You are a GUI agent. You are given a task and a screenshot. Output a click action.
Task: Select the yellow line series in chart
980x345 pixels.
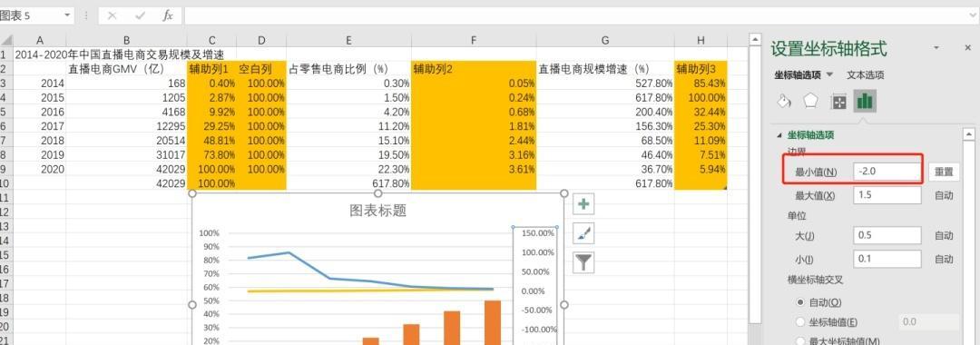click(370, 290)
